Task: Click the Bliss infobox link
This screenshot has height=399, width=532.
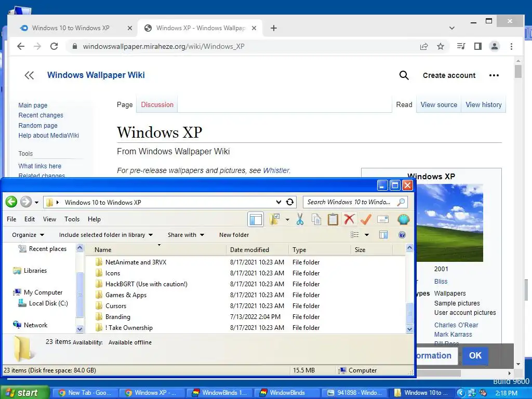Action: pyautogui.click(x=441, y=281)
